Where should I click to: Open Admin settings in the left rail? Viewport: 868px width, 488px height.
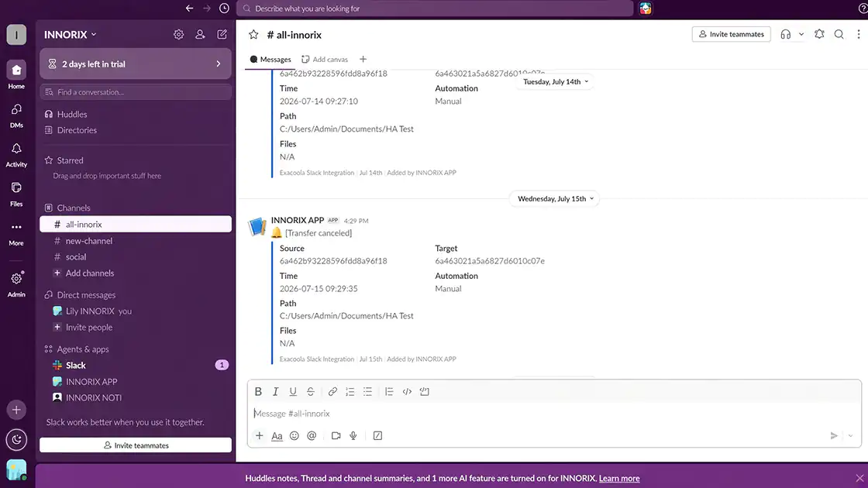coord(16,284)
